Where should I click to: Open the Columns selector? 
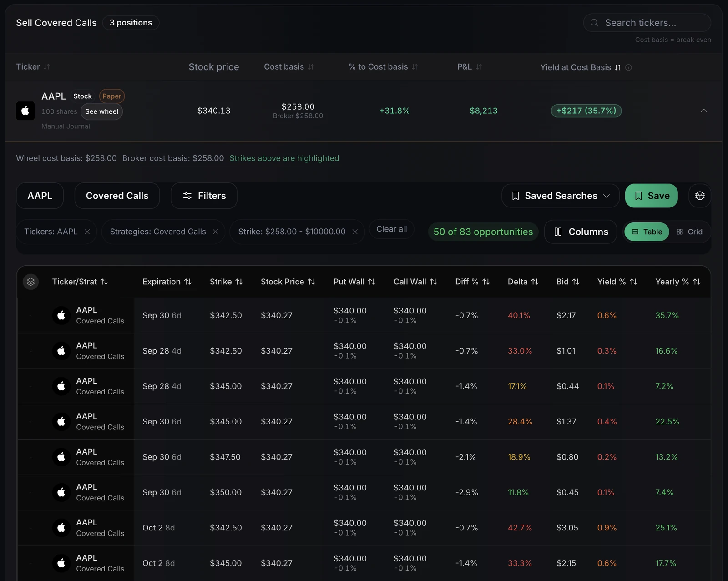point(581,232)
